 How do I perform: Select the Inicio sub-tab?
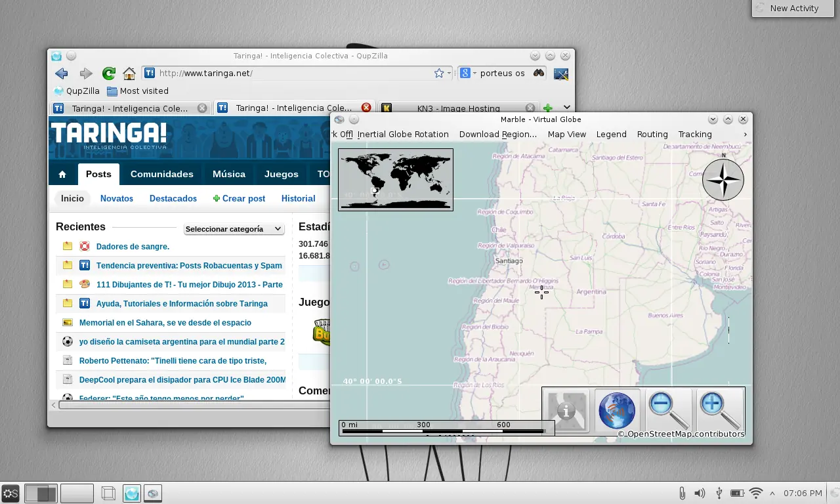coord(73,199)
